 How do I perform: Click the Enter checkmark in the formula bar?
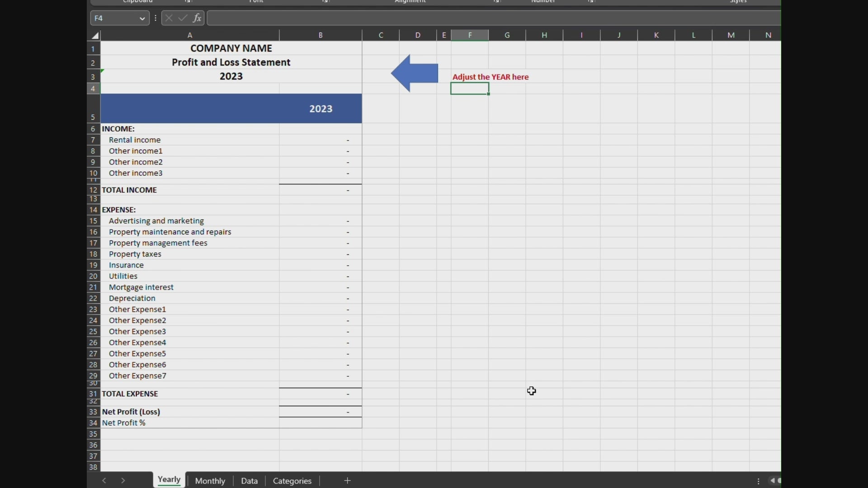[183, 18]
